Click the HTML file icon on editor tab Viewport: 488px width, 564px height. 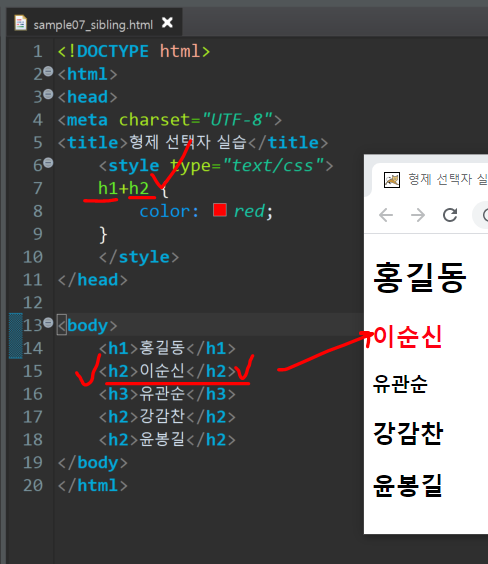[20, 23]
